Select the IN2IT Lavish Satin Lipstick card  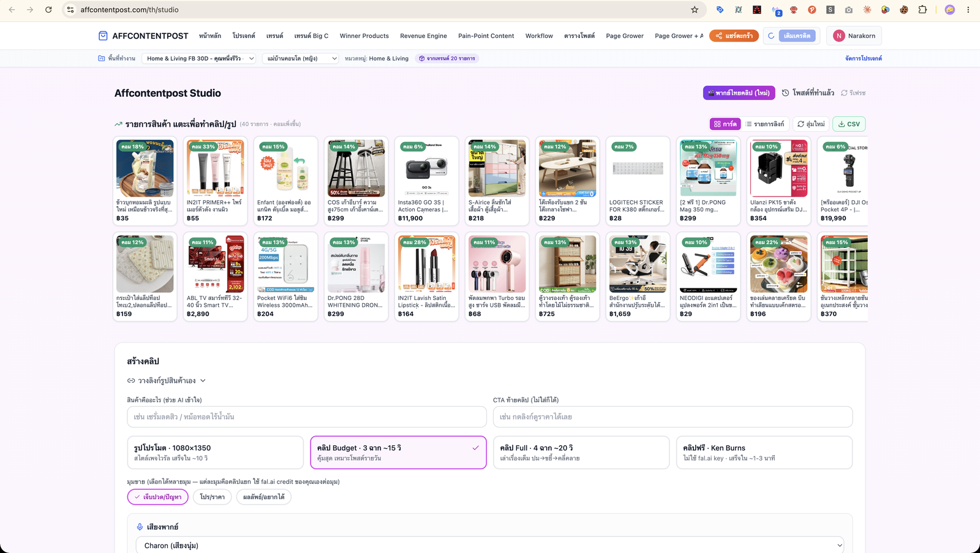(426, 276)
